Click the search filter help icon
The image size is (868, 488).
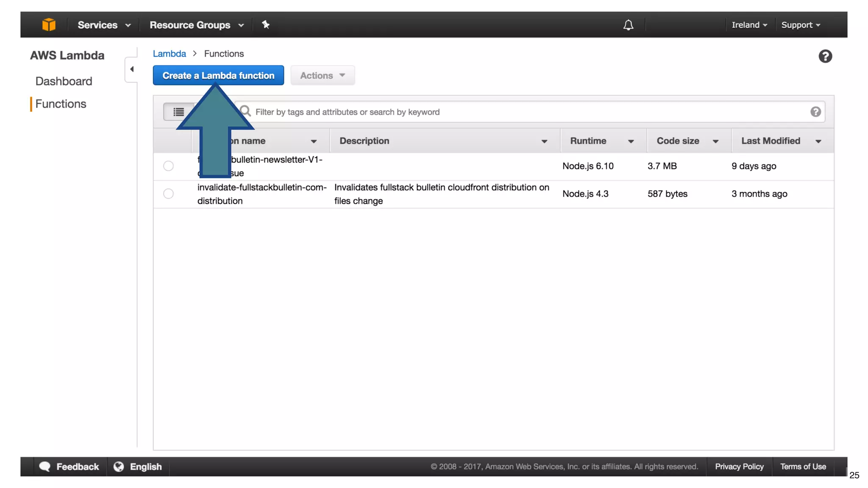point(815,112)
